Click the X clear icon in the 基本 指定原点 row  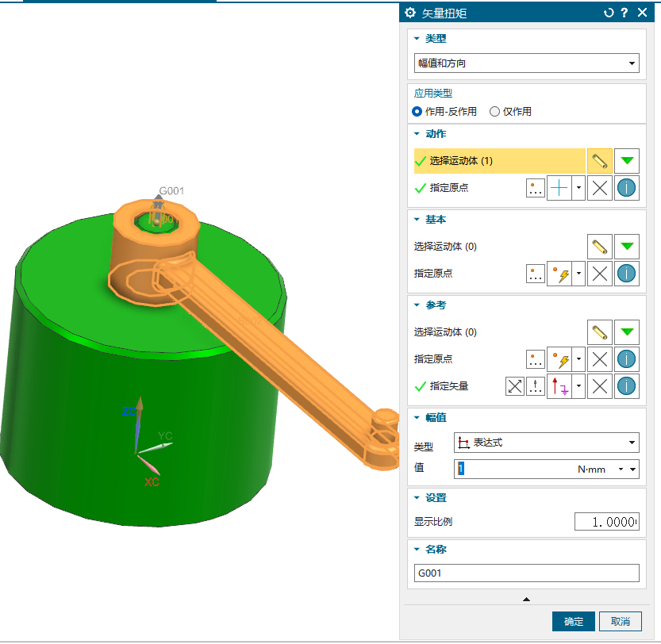tap(601, 274)
